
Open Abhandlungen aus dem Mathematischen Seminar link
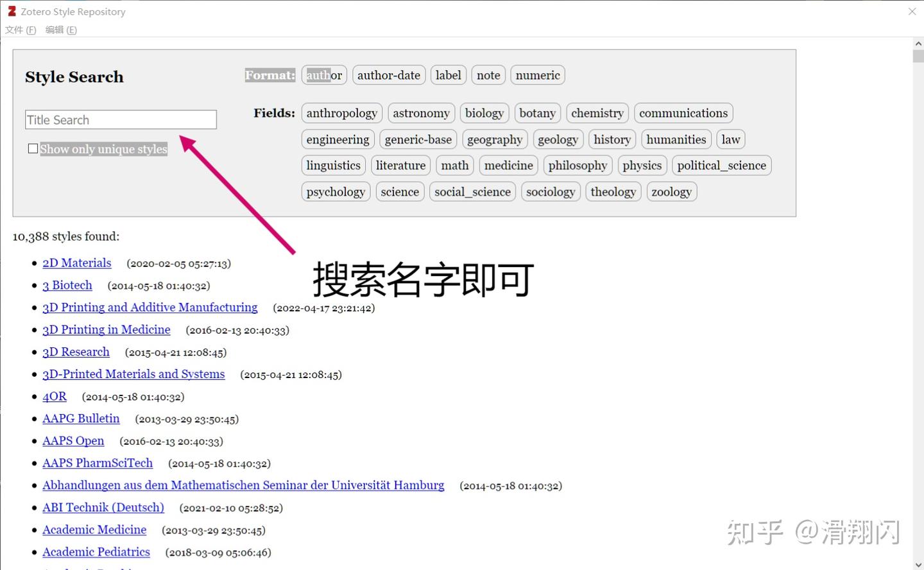click(x=243, y=485)
